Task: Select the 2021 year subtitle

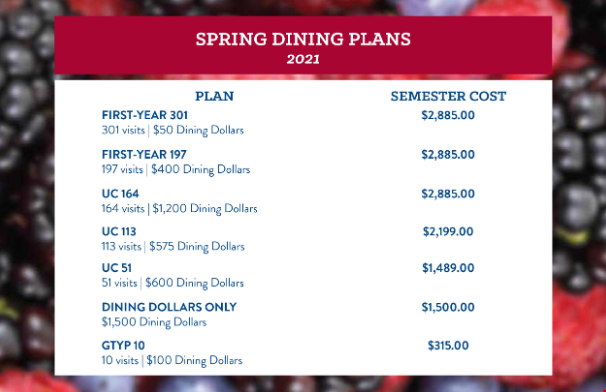Action: pos(303,60)
